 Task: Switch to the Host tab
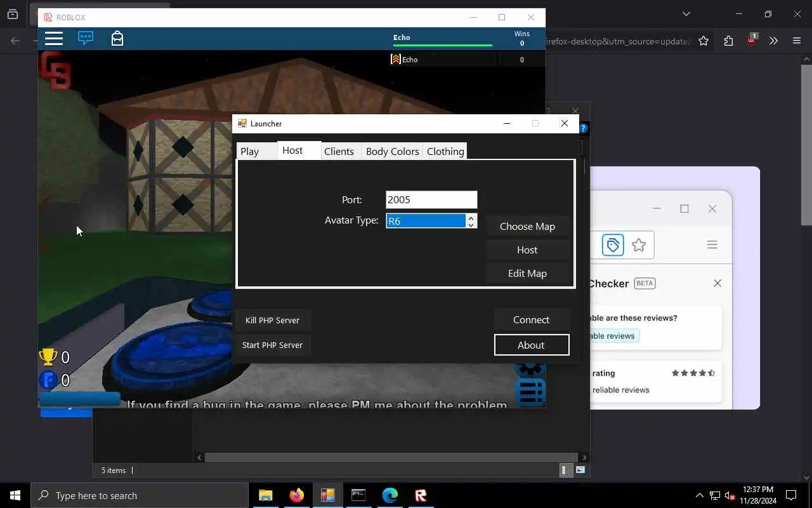[x=299, y=150]
